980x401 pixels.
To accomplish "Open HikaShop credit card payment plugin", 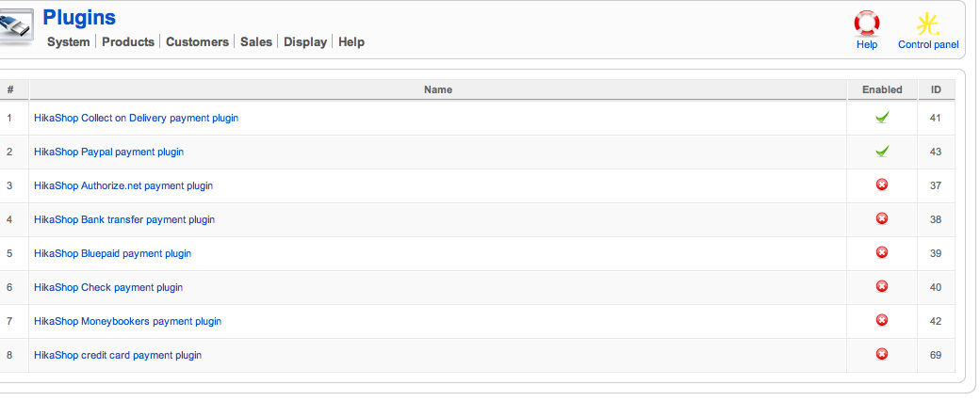I will pos(118,355).
